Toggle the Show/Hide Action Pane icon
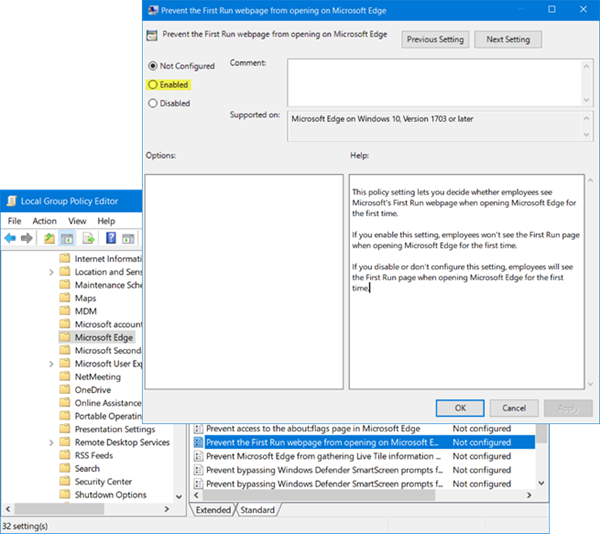This screenshot has width=600, height=534. (x=128, y=239)
